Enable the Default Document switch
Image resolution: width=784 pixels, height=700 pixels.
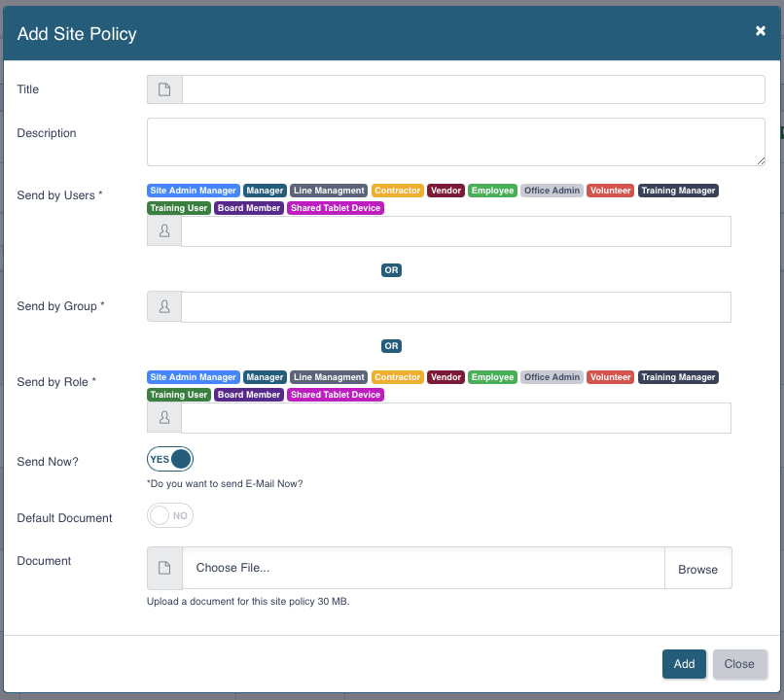point(170,515)
